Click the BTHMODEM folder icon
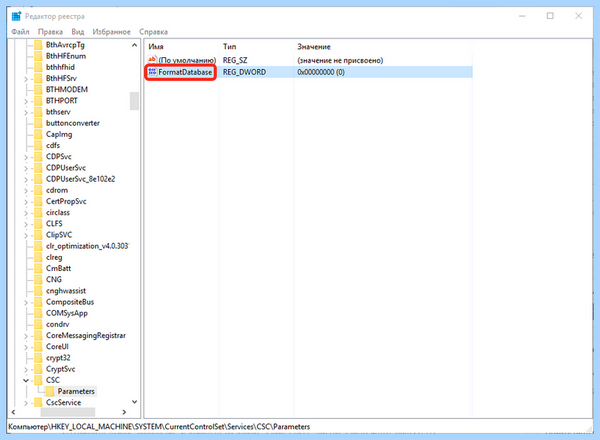This screenshot has height=440, width=600. 38,90
